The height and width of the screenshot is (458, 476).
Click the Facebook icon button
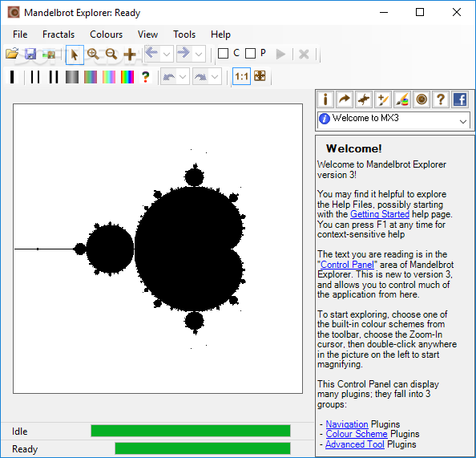coord(460,99)
